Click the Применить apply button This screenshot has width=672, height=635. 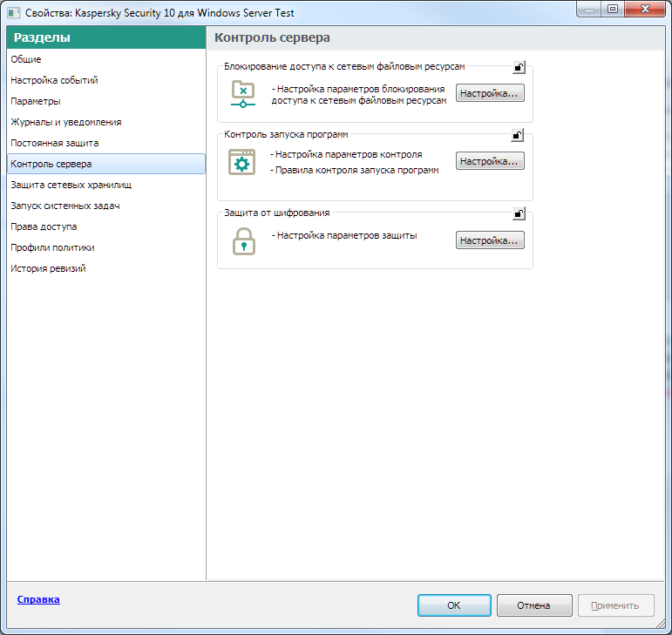(x=615, y=605)
